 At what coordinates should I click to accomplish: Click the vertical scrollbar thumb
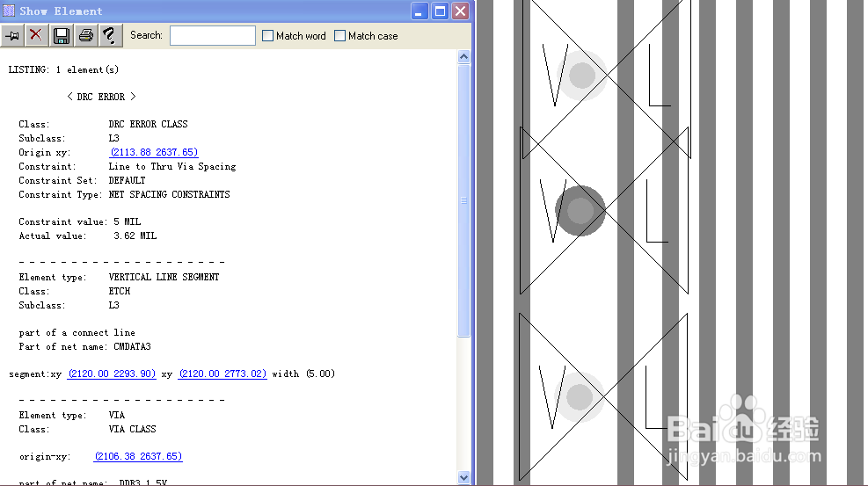[x=463, y=200]
